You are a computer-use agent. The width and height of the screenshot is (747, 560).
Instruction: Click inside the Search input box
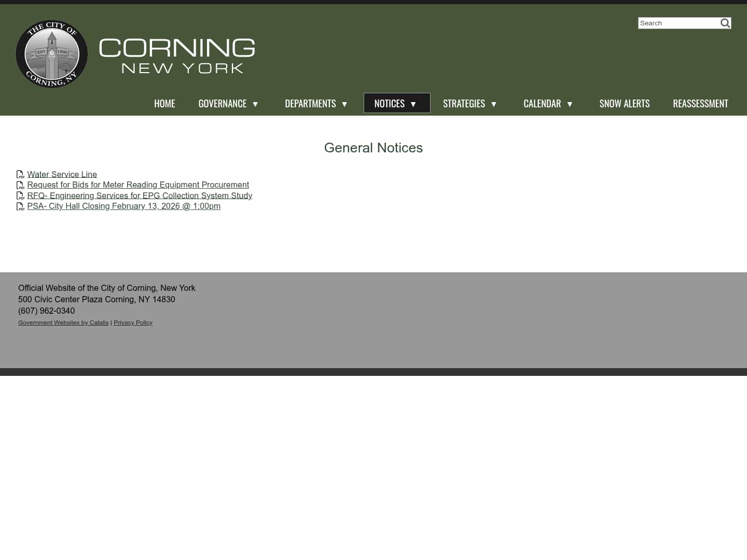click(x=677, y=23)
